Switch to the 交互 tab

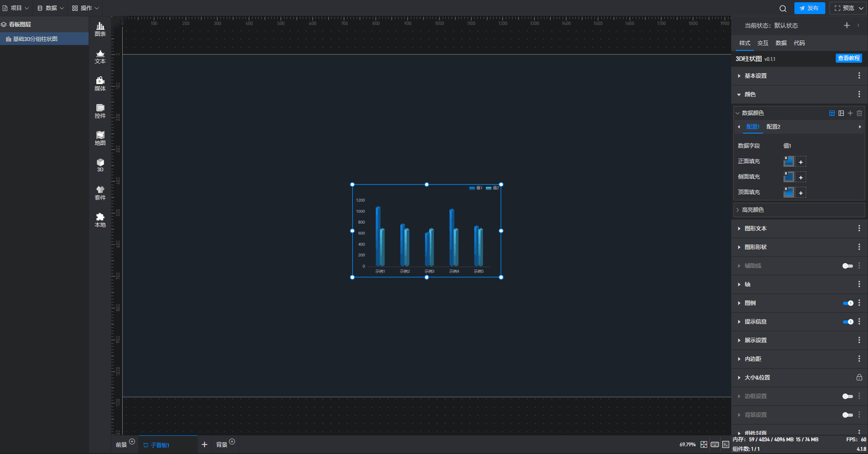coord(763,43)
